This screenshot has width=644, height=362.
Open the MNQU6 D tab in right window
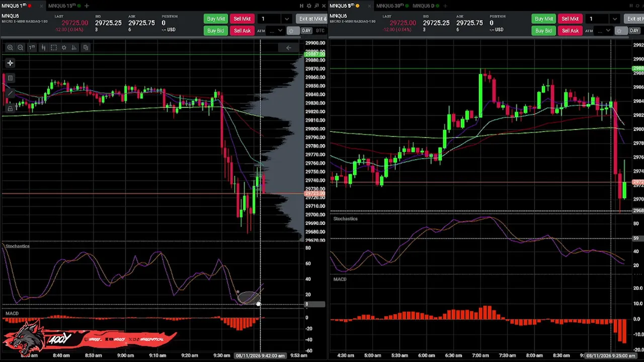(423, 6)
